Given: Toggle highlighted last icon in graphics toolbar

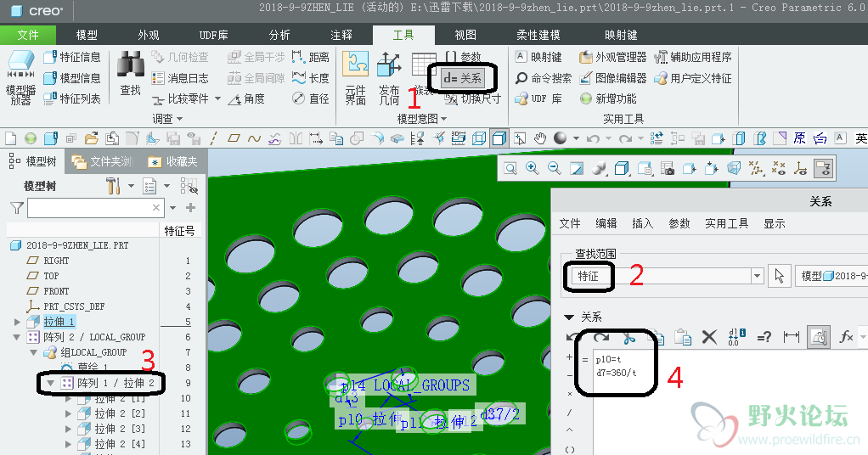Looking at the screenshot, I should pyautogui.click(x=824, y=168).
